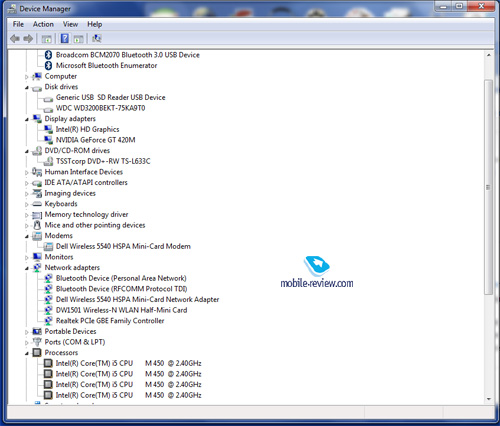Image resolution: width=500 pixels, height=426 pixels.
Task: Click the Realtek PCIe GBE controller icon
Action: coord(48,321)
